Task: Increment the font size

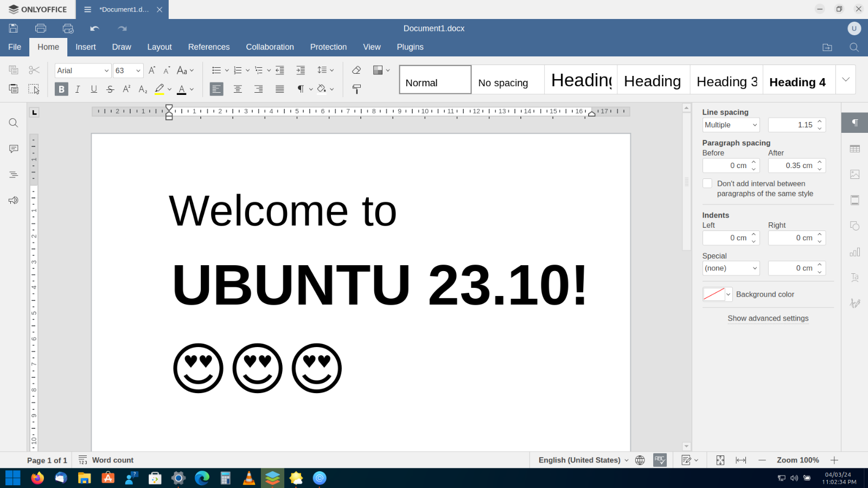Action: click(x=152, y=70)
